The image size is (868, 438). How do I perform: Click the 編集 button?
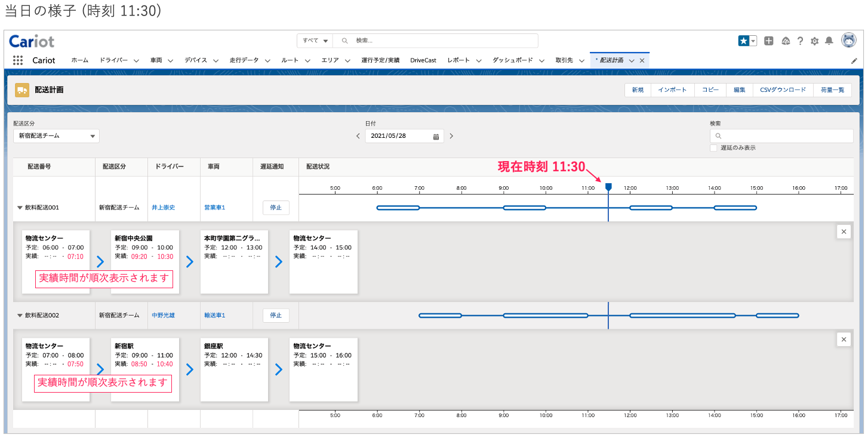pyautogui.click(x=740, y=90)
